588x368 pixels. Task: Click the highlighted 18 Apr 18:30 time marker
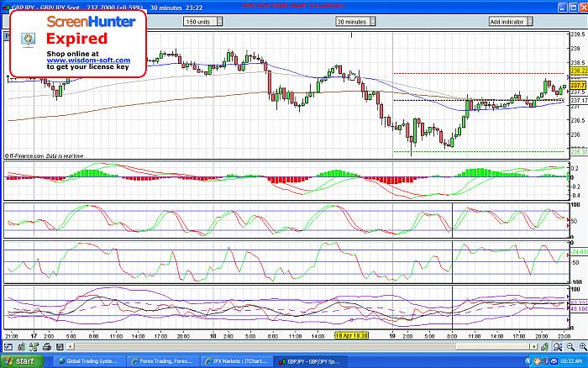pyautogui.click(x=351, y=336)
